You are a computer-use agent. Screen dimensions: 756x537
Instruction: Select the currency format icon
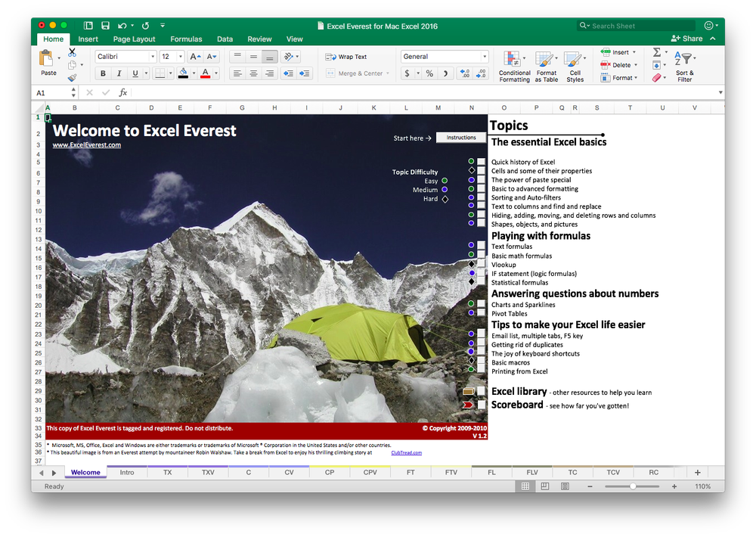coord(409,73)
